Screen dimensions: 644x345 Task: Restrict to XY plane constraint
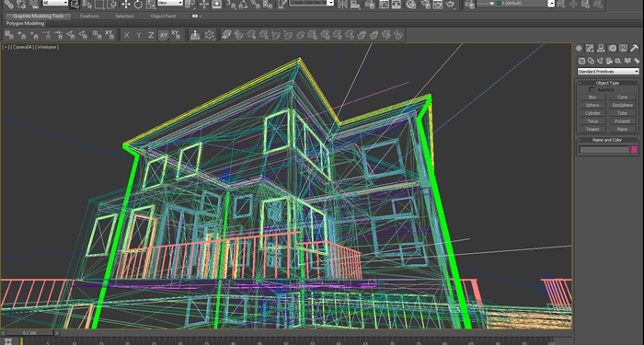coord(164,35)
